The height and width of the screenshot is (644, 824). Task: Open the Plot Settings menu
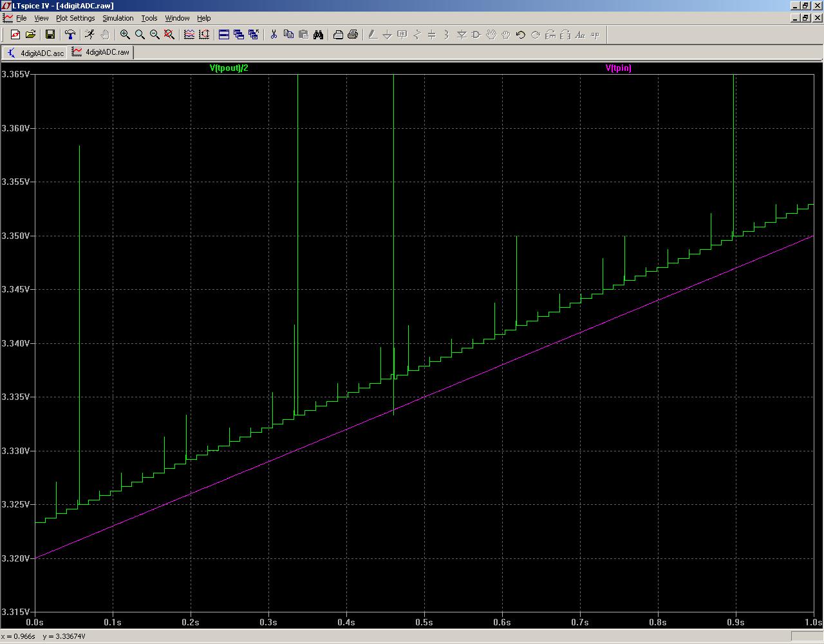click(75, 18)
